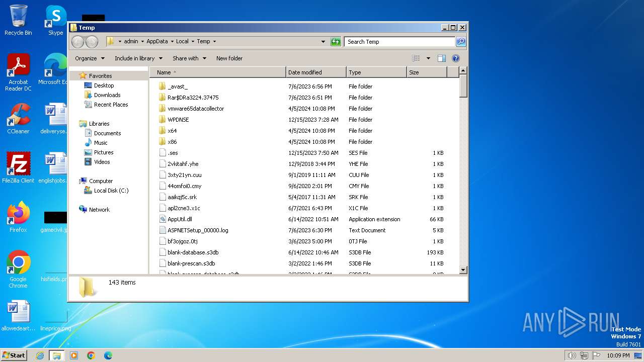The height and width of the screenshot is (362, 644).
Task: Select Libraries in the navigation pane
Action: coord(99,124)
